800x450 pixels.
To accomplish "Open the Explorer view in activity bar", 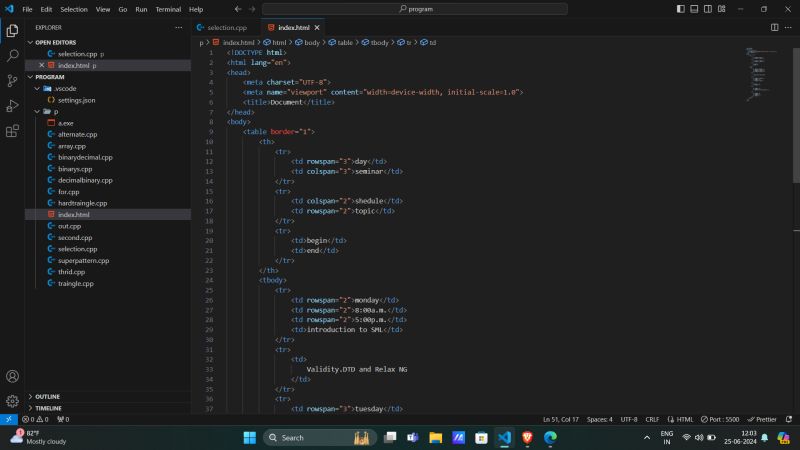I will tap(12, 31).
